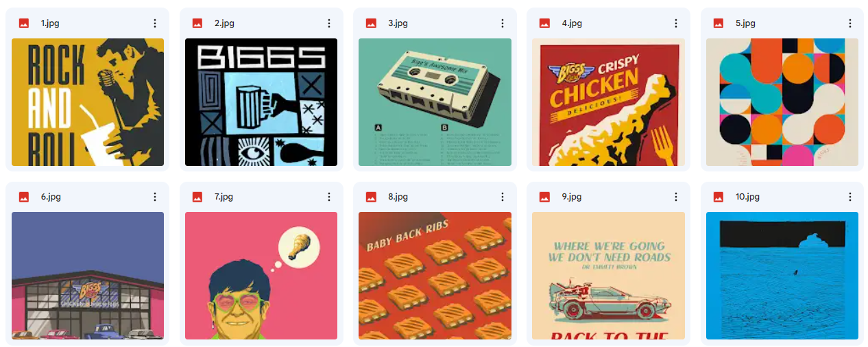Open more options menu for 8.jpg
Viewport: 868px width, 347px height.
(x=502, y=197)
